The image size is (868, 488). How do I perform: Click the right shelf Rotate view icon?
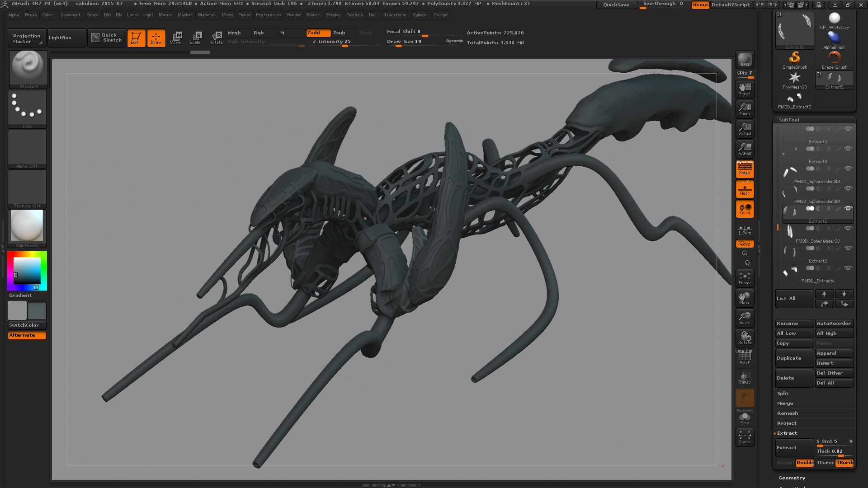click(745, 338)
